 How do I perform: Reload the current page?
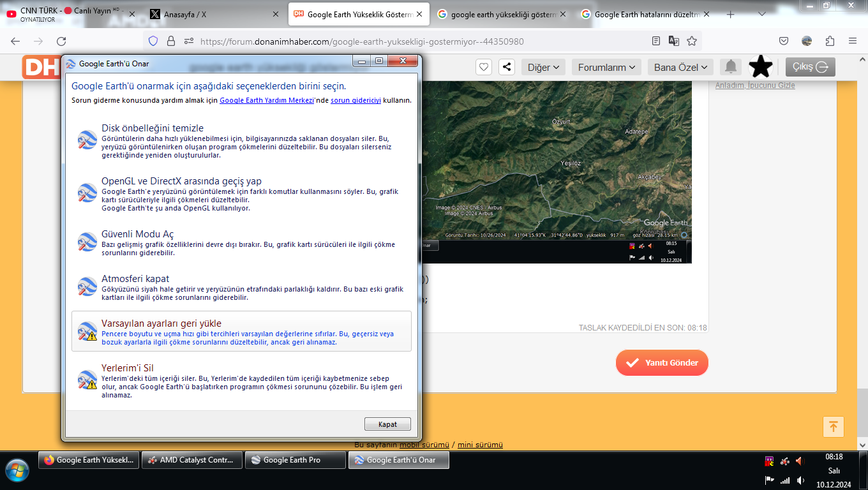pyautogui.click(x=61, y=41)
